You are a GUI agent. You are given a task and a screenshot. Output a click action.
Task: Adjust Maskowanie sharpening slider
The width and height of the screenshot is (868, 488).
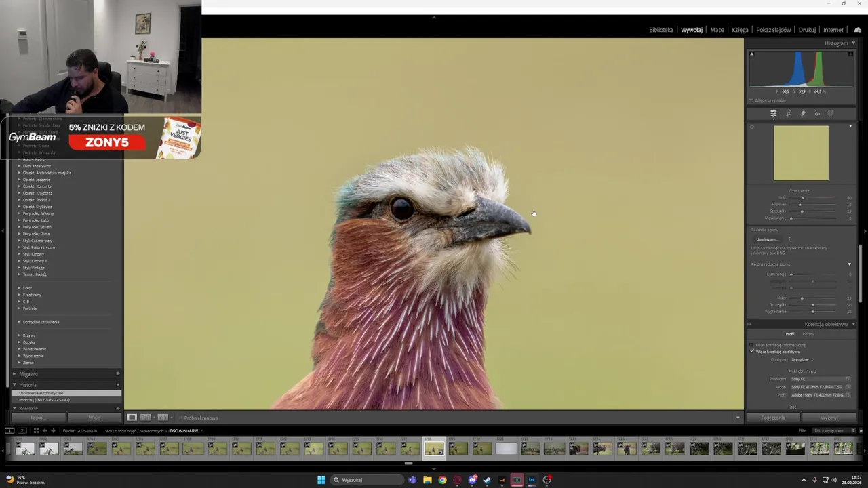(x=812, y=218)
